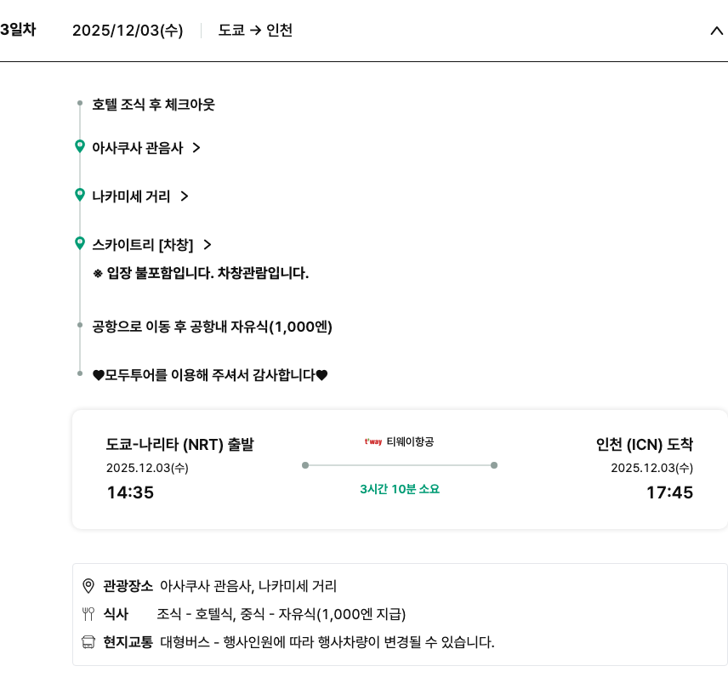Open 아사쿠사 관음사 details link
728x700 pixels.
[x=137, y=147]
